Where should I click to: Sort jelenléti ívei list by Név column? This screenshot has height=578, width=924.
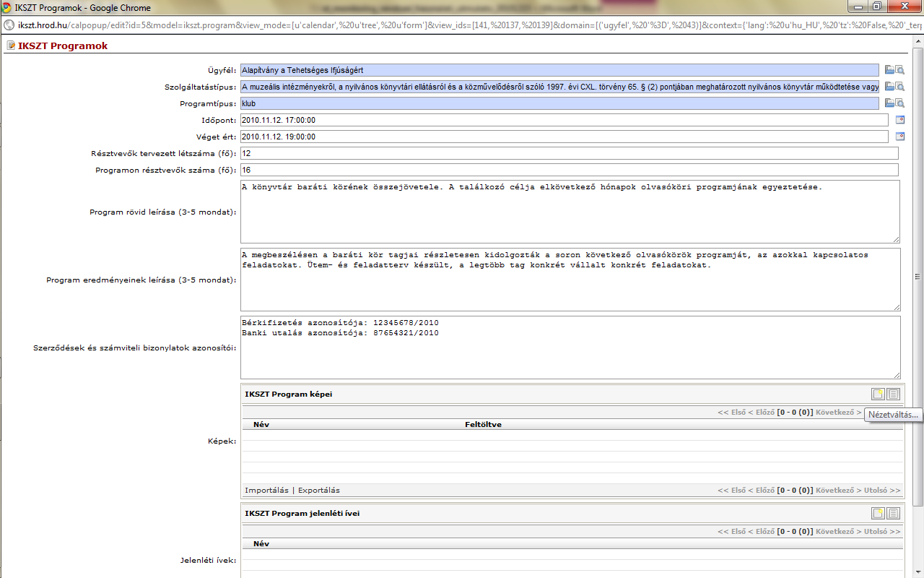tap(261, 543)
